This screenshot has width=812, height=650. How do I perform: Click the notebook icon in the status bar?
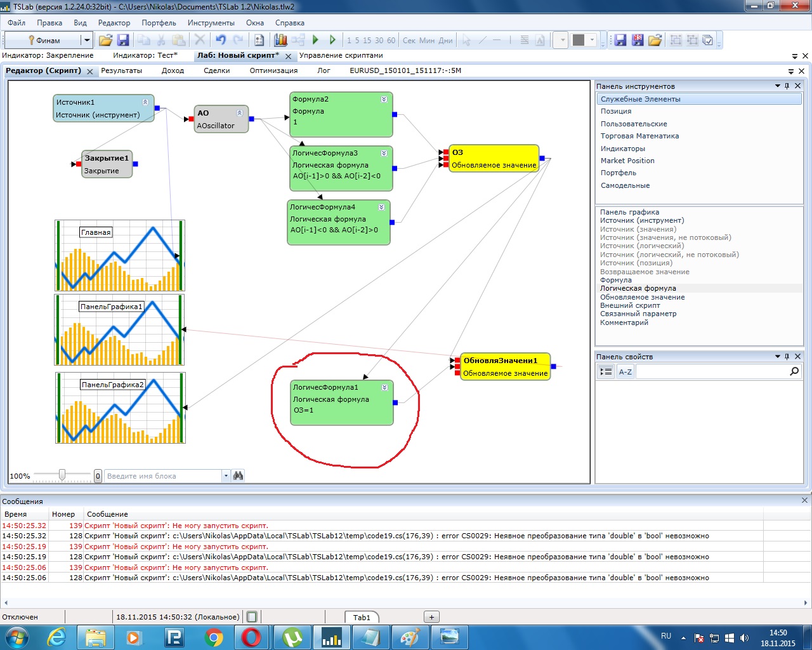252,617
